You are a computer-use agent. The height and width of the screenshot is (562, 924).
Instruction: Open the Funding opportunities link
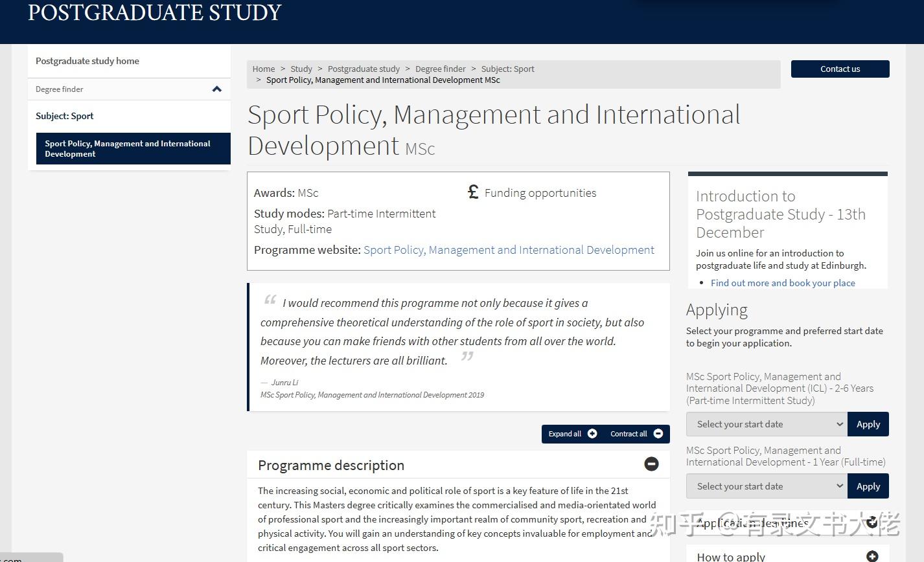[x=540, y=193]
